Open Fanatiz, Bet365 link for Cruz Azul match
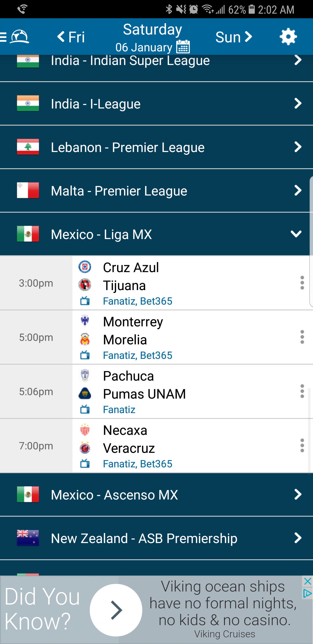 (x=138, y=301)
